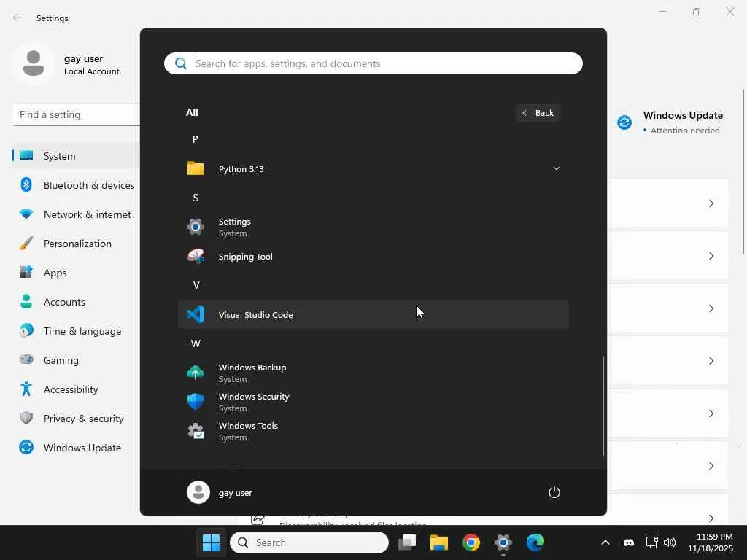747x560 pixels.
Task: Click the power button in Start menu
Action: 554,492
